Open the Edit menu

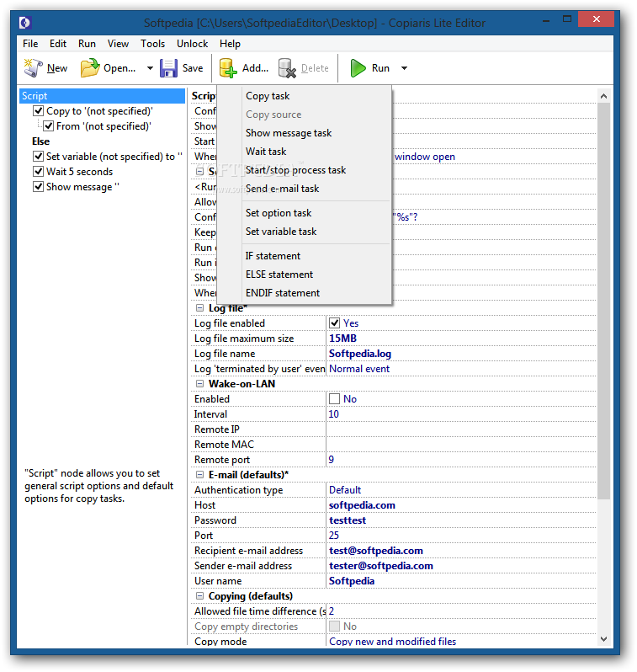[x=58, y=44]
